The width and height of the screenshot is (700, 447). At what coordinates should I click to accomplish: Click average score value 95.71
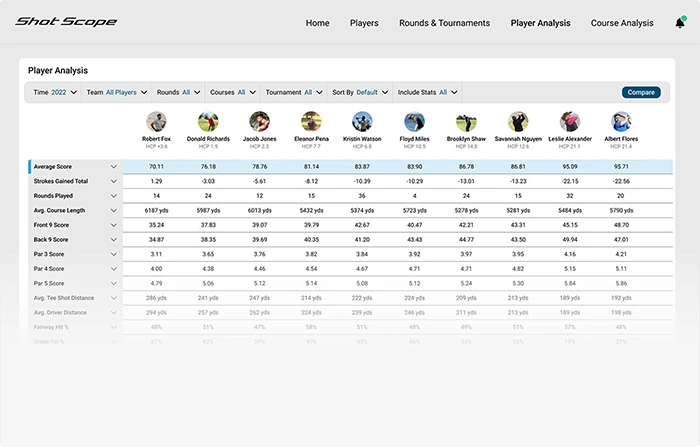[621, 167]
